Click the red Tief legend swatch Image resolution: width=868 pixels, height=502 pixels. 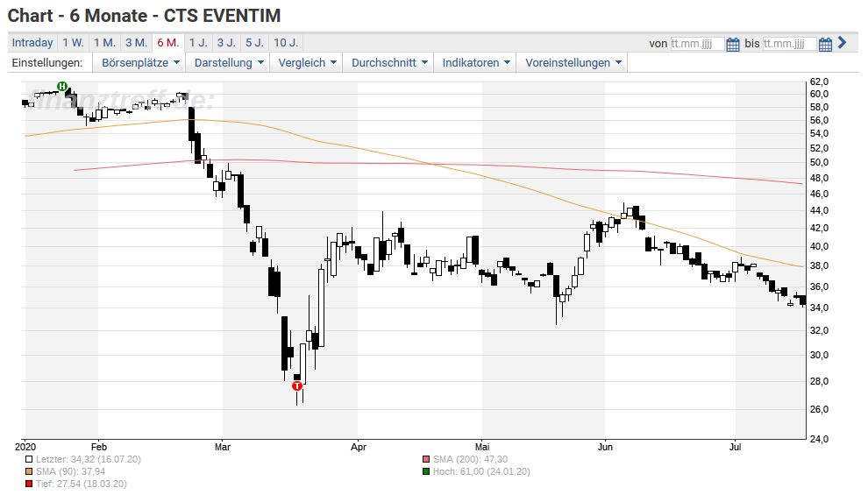(29, 484)
